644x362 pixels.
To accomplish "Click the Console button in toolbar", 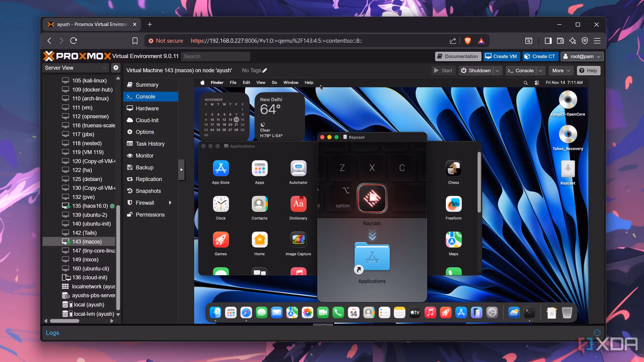I will point(521,71).
